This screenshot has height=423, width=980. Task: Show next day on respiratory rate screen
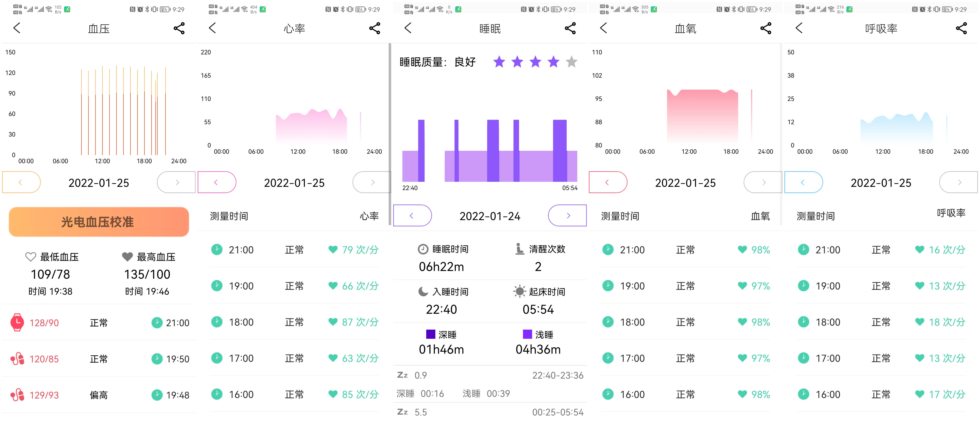pyautogui.click(x=958, y=182)
